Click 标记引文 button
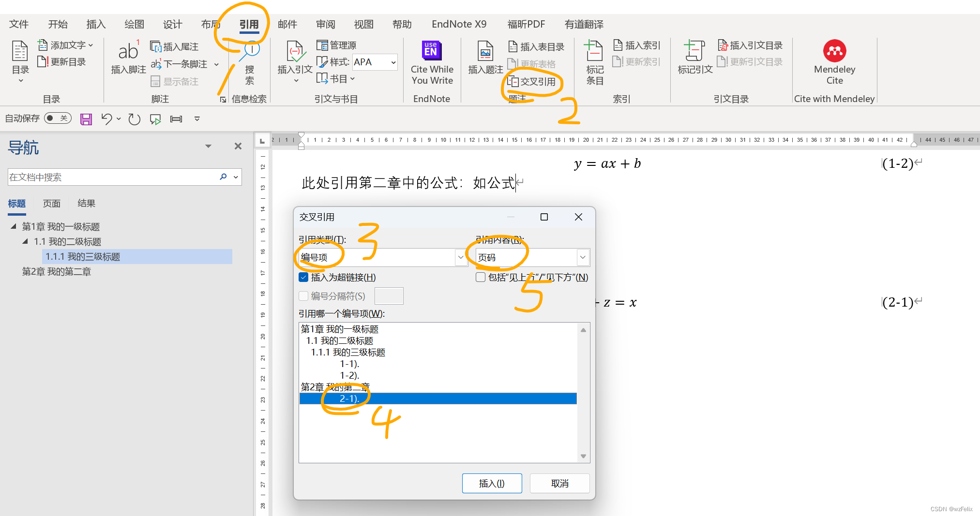980x516 pixels. [x=695, y=58]
